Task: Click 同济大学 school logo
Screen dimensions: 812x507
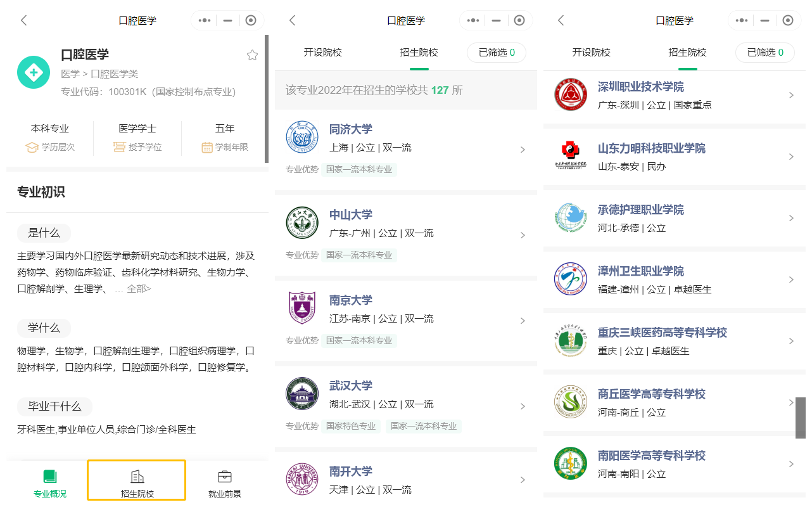Action: (302, 137)
